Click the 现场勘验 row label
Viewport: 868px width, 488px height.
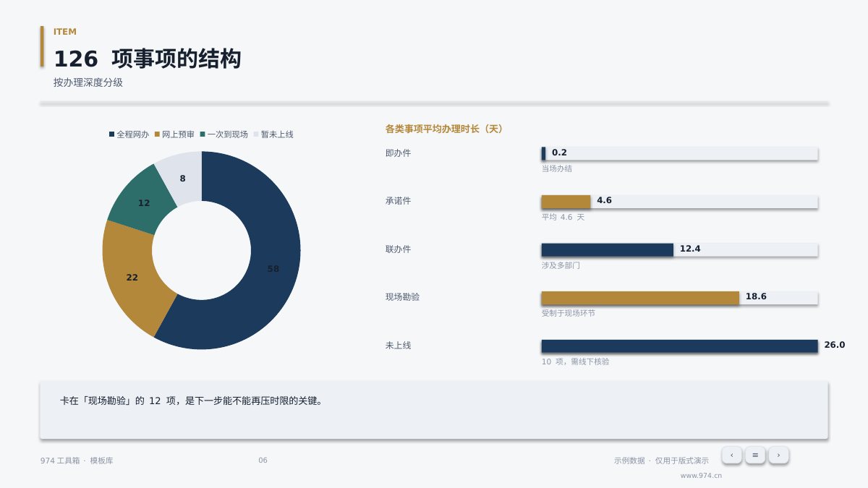[x=402, y=297]
